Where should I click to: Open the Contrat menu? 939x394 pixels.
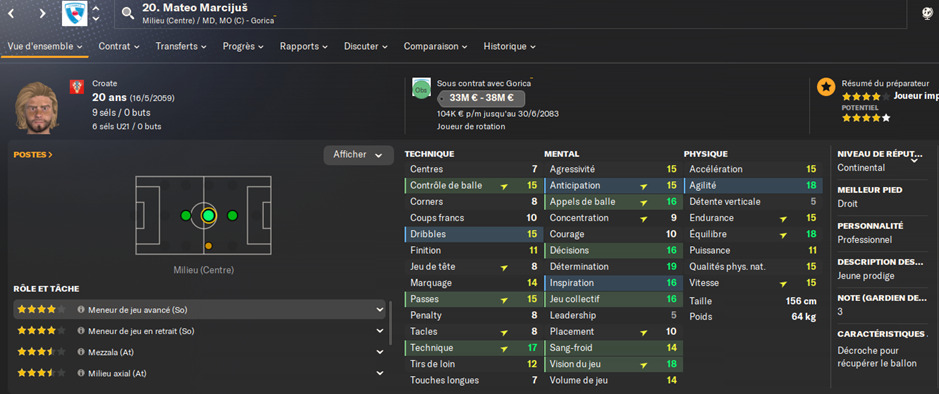click(119, 46)
